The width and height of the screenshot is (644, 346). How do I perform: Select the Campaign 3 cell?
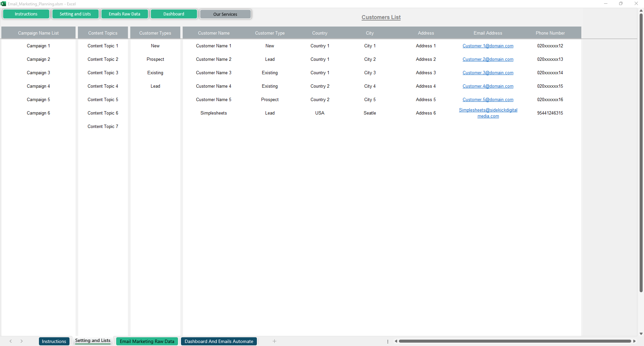38,73
